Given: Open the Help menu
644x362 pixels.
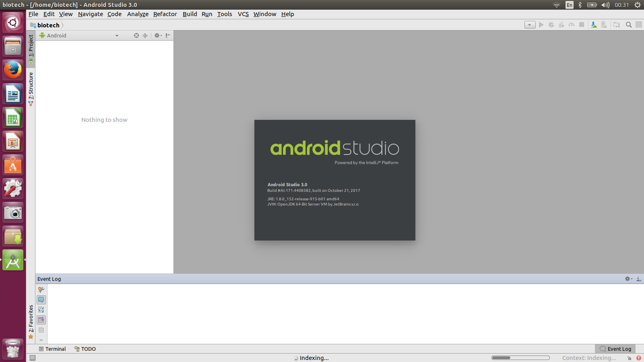Looking at the screenshot, I should pos(288,14).
